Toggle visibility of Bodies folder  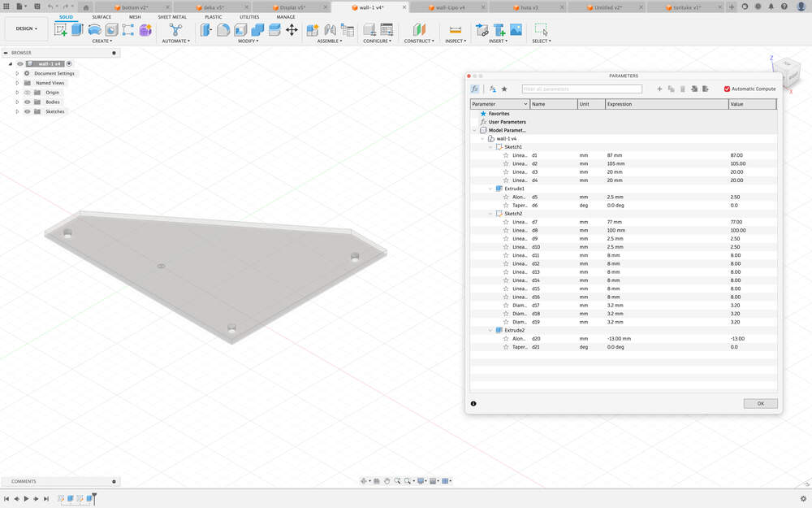coord(28,102)
